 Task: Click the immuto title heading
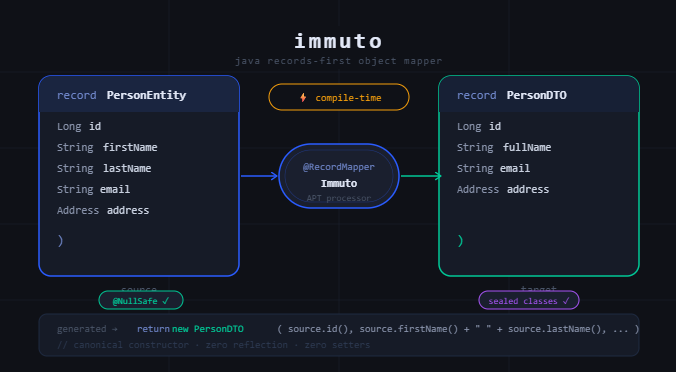click(338, 41)
